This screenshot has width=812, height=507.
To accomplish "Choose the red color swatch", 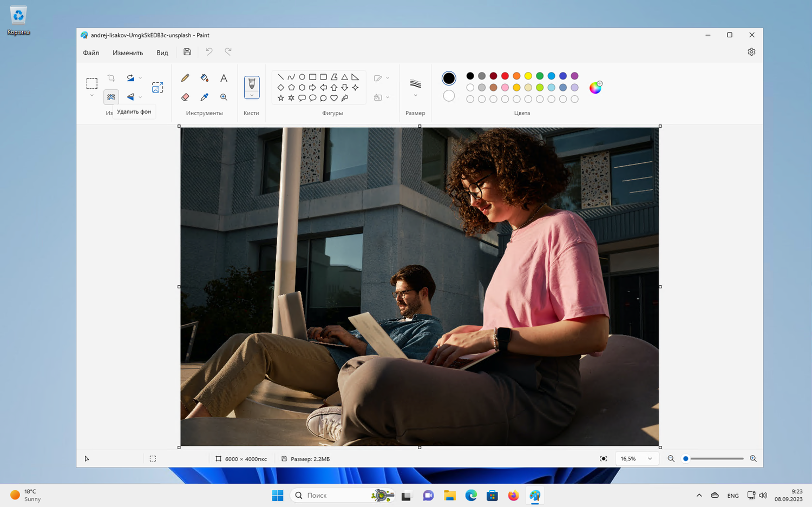I will (505, 76).
